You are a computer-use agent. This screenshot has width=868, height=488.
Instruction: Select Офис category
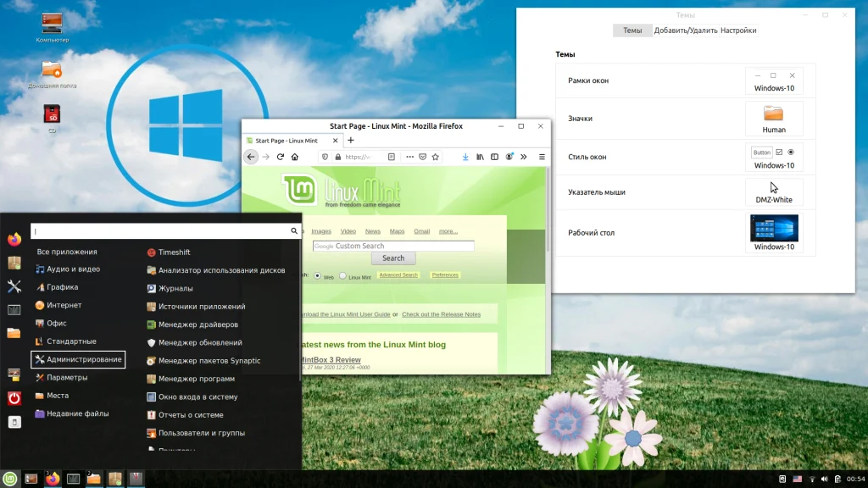coord(50,323)
